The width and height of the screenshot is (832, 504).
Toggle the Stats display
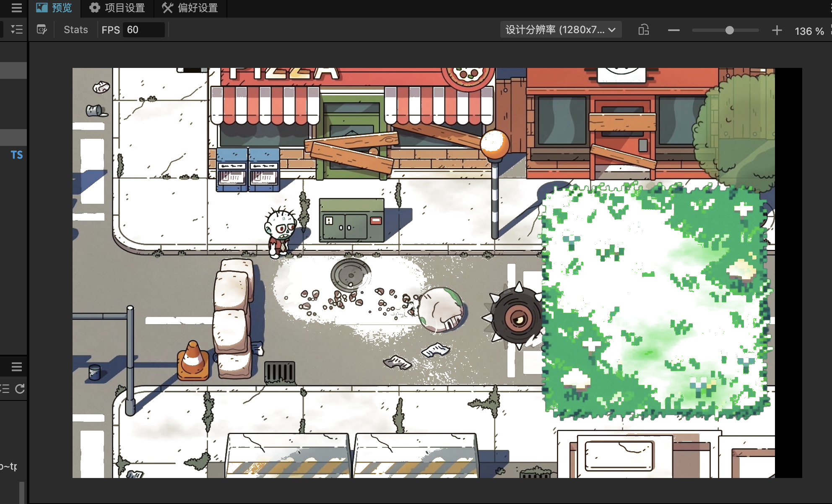click(x=75, y=30)
